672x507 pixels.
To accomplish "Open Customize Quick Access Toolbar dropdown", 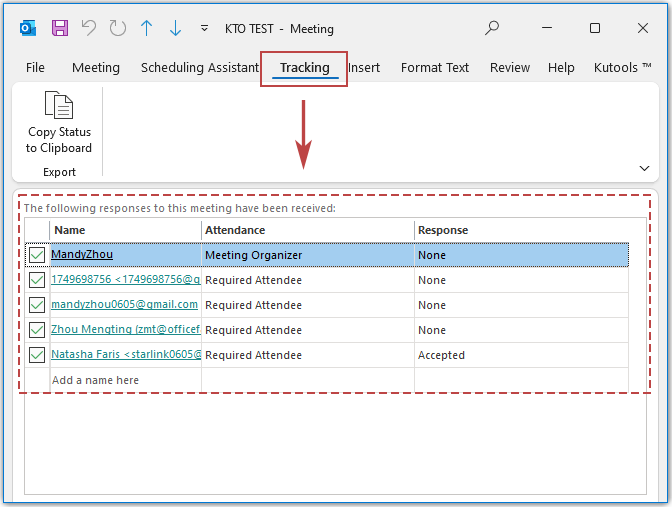I will 205,29.
